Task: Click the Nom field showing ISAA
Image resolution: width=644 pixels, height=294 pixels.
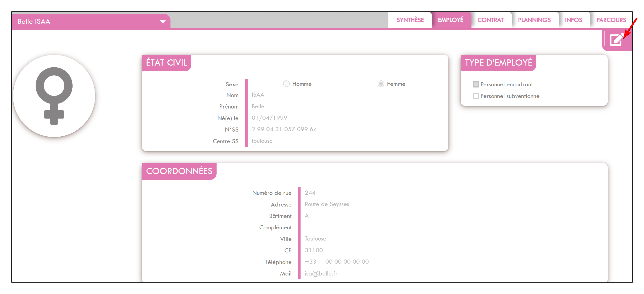Action: pos(258,95)
